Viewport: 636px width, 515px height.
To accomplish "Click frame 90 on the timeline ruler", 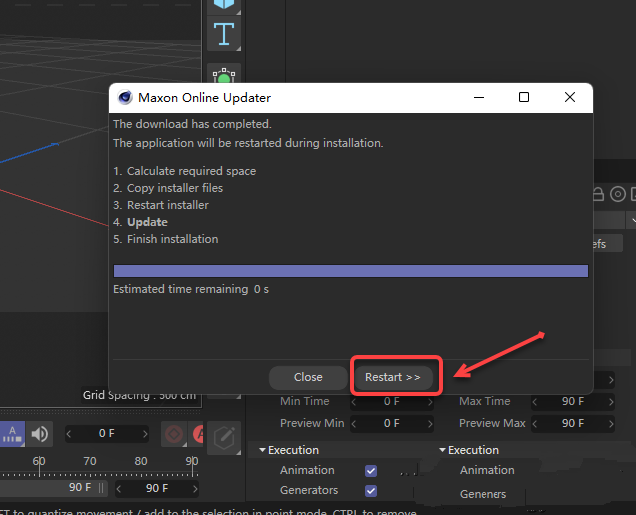I will [x=192, y=461].
